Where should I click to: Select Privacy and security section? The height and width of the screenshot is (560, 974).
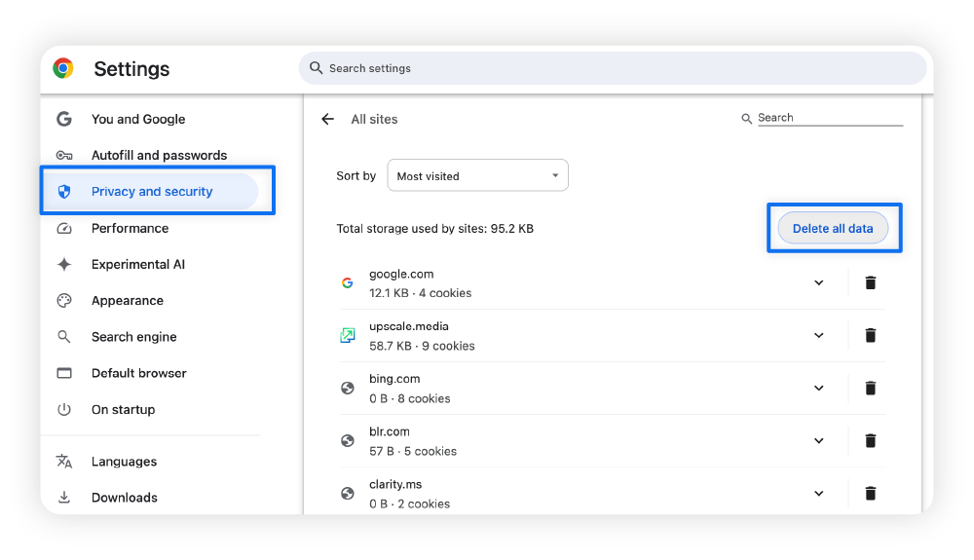pyautogui.click(x=152, y=191)
